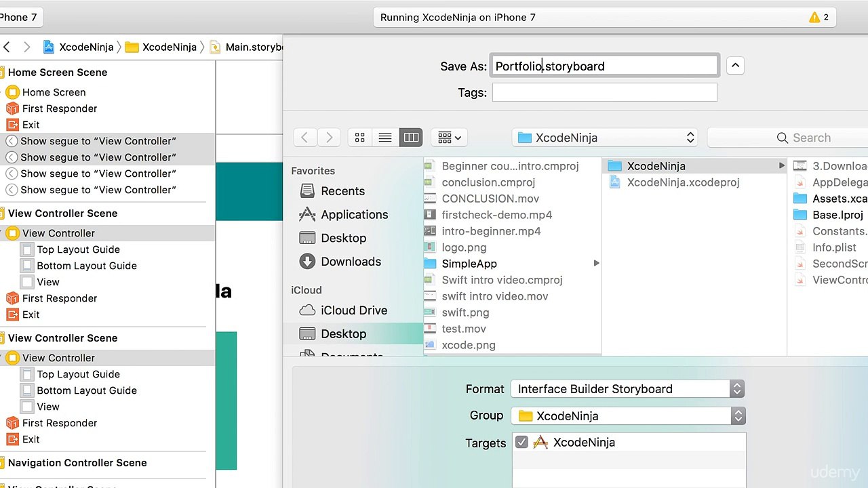Select Navigation Controller Scene header
Screen dimensions: 868x488
77,463
